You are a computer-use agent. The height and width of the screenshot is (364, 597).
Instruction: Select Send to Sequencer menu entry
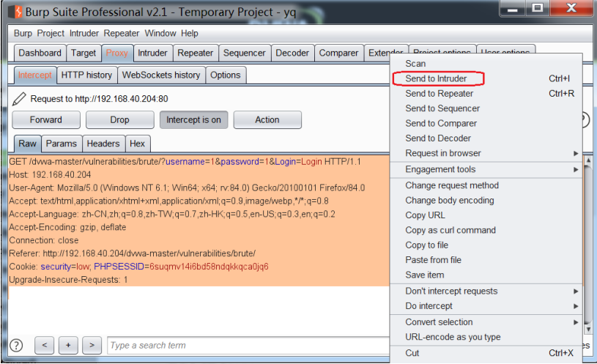[x=486, y=108]
